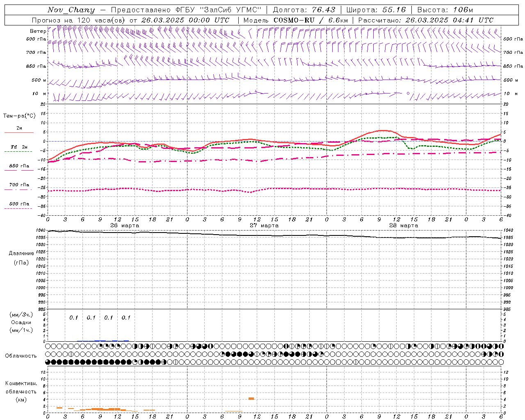Click the Широта 55.16 latitude field
The width and height of the screenshot is (525, 420).
(x=376, y=10)
